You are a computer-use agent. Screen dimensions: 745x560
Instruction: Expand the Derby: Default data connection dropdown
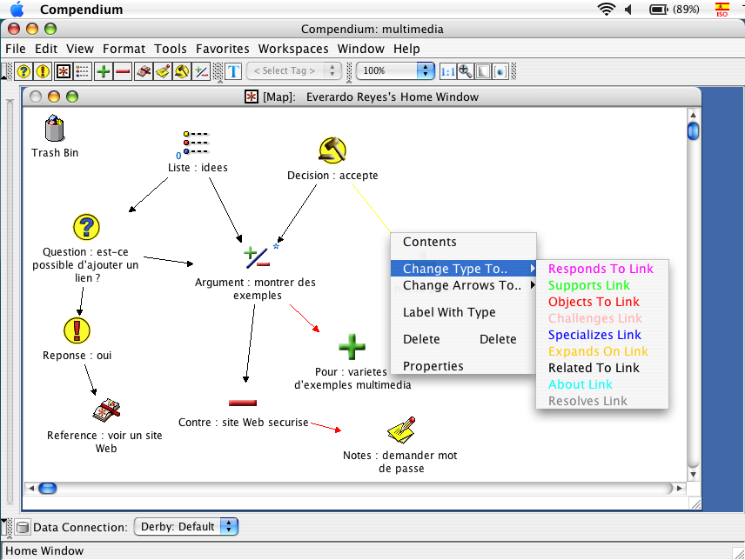point(185,527)
